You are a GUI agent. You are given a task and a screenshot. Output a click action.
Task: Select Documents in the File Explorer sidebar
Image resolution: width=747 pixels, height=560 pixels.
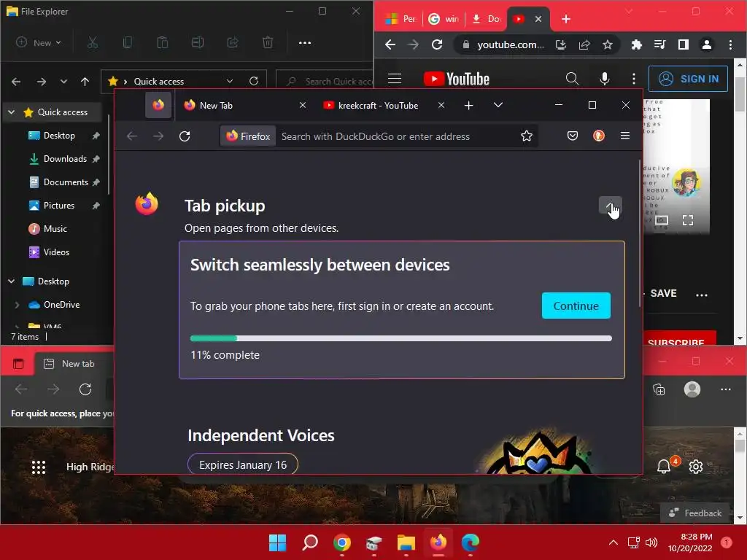point(65,182)
